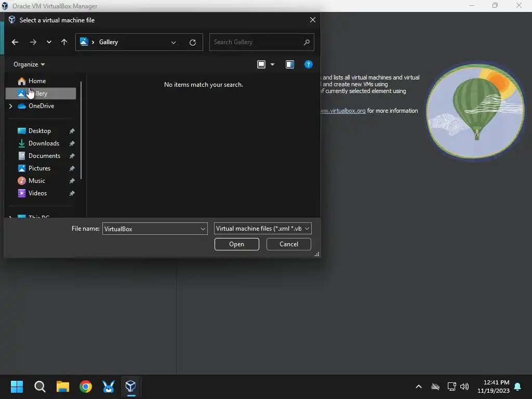Open the File name history dropdown

click(x=203, y=229)
